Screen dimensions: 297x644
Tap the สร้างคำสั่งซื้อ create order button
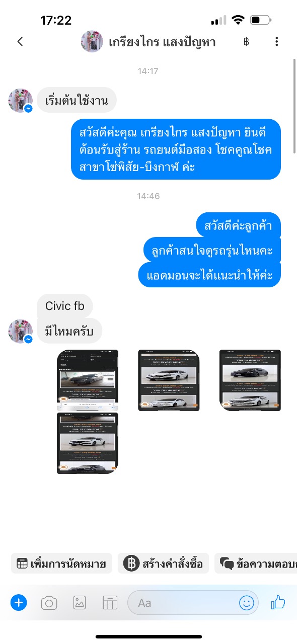[x=163, y=564]
